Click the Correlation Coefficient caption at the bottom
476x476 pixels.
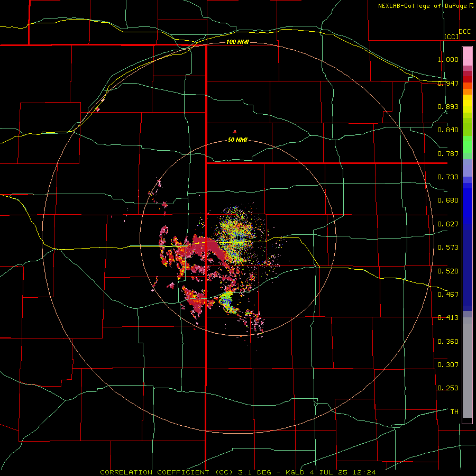(x=238, y=472)
